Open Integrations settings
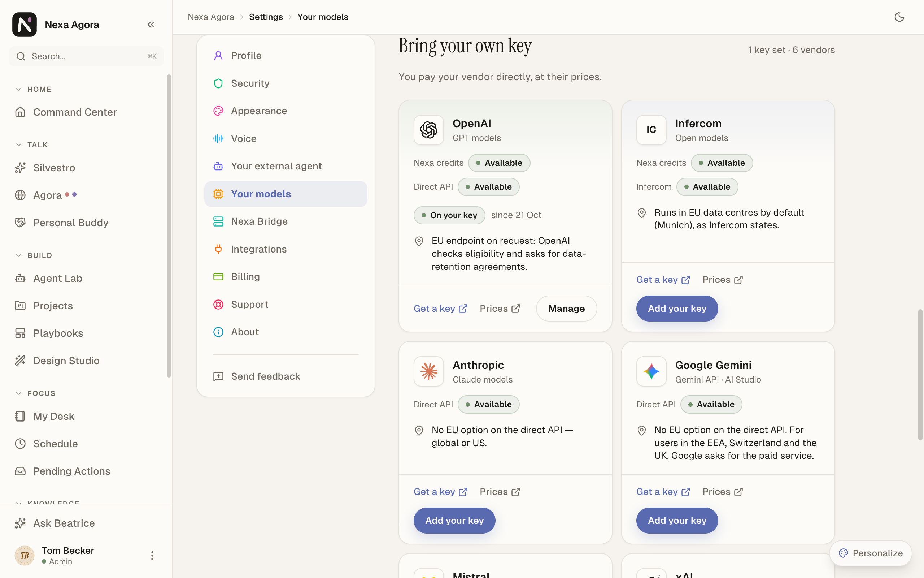924x578 pixels. tap(286, 249)
